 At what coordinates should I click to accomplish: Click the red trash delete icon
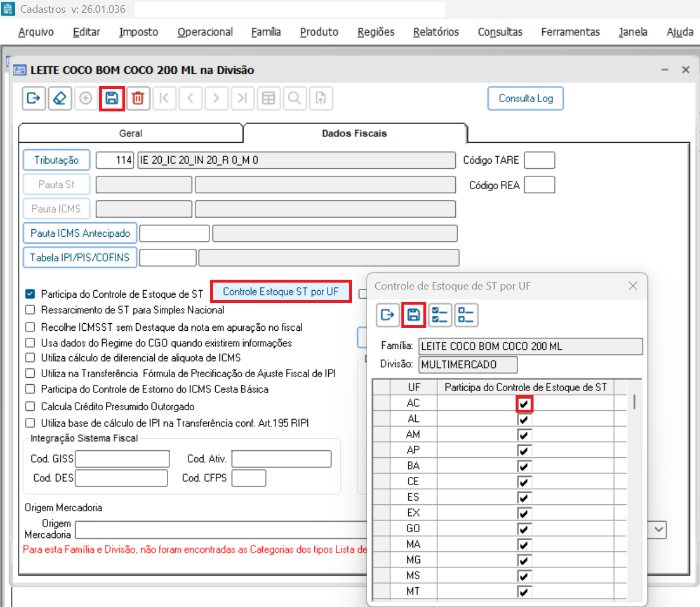(x=138, y=98)
